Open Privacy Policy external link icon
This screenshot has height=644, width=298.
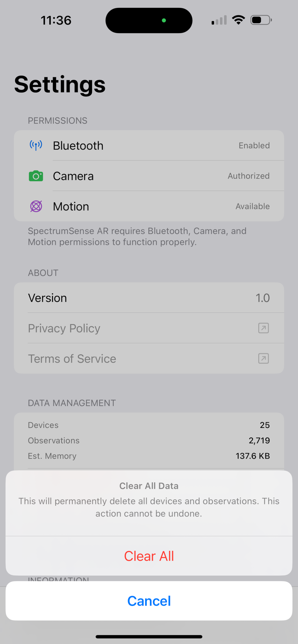(x=263, y=328)
